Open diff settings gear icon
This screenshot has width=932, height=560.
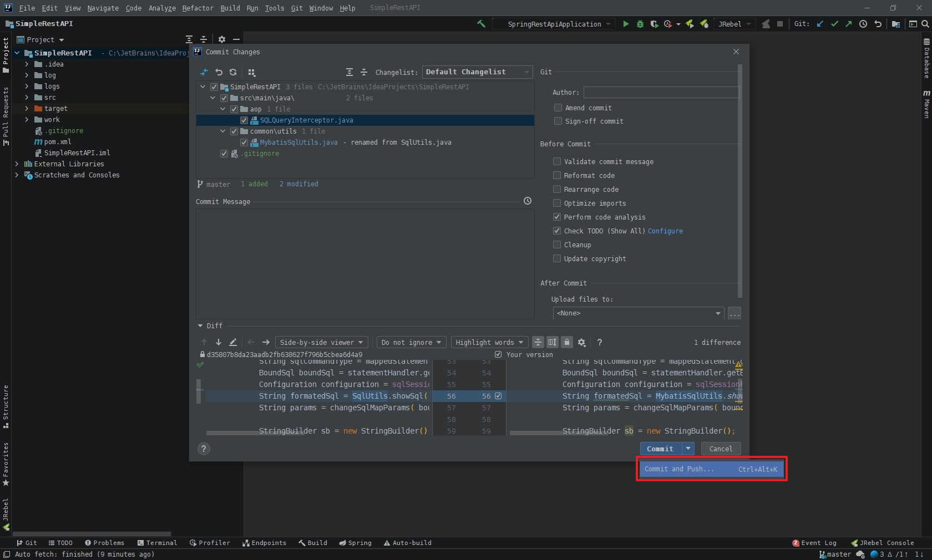point(581,342)
